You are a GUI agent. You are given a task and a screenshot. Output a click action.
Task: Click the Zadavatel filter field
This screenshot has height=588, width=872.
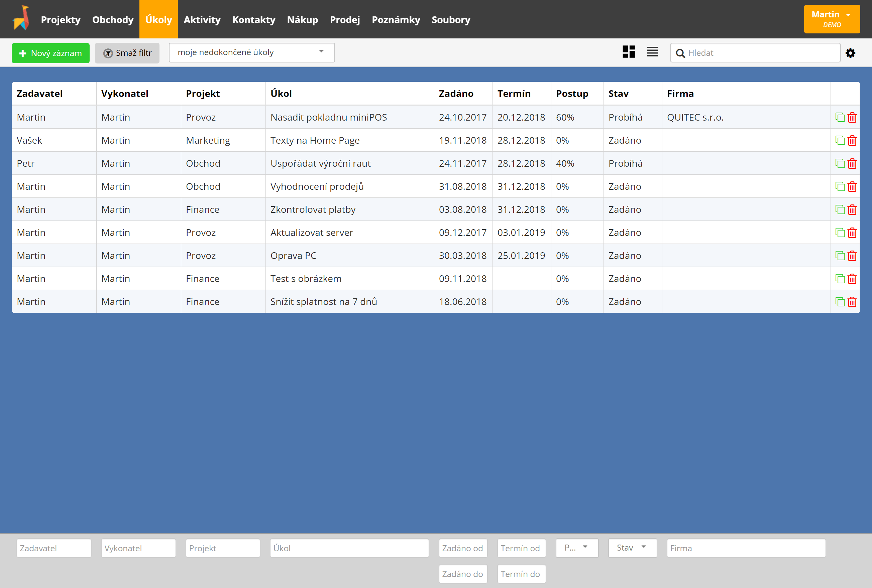[53, 548]
